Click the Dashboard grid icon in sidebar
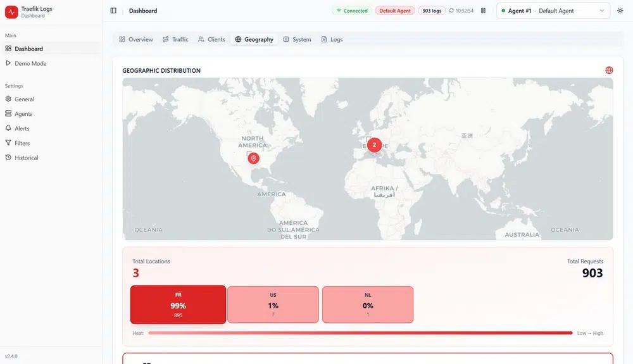This screenshot has width=633, height=364. pos(8,48)
